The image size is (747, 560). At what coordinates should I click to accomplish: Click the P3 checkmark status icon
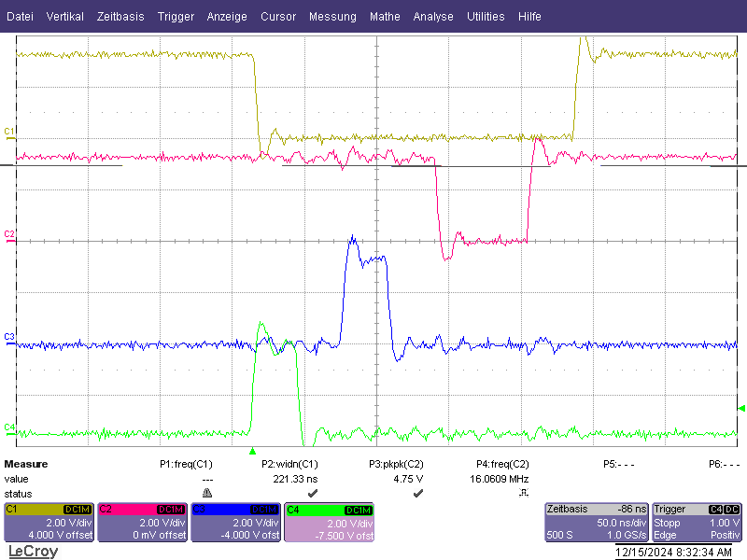[417, 493]
